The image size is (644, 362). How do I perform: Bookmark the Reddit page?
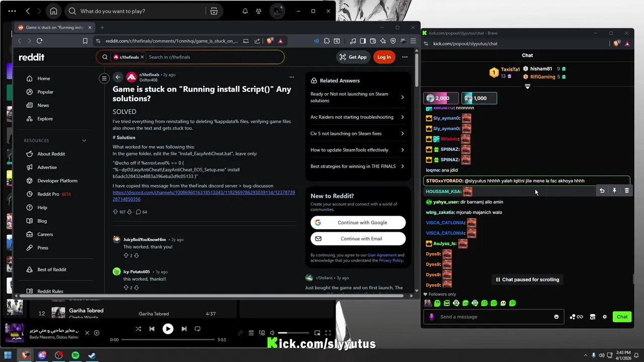(85, 41)
